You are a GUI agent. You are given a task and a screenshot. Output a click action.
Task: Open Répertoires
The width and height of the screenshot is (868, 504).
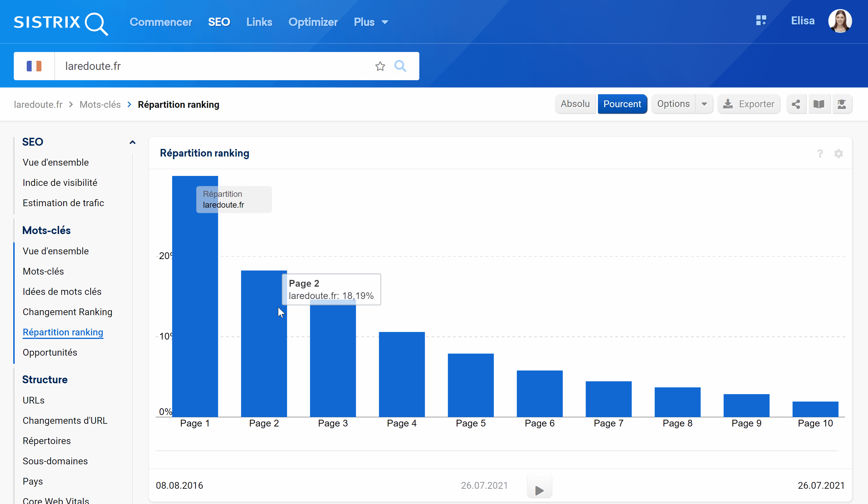[x=46, y=441]
